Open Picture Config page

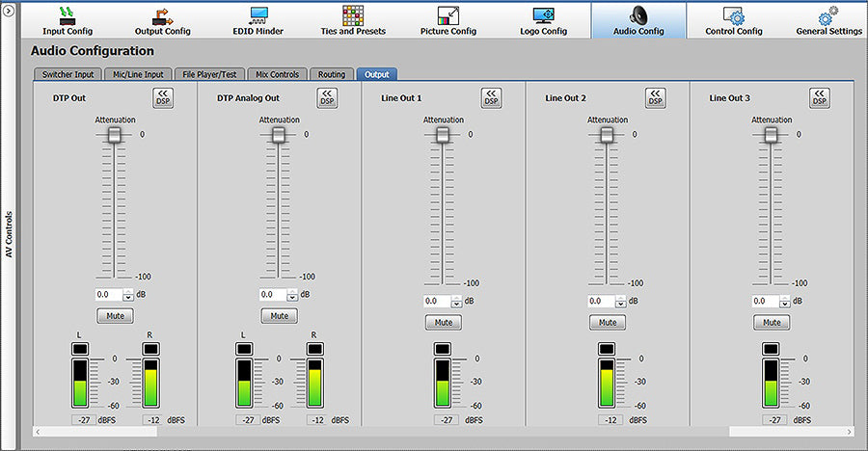point(448,20)
